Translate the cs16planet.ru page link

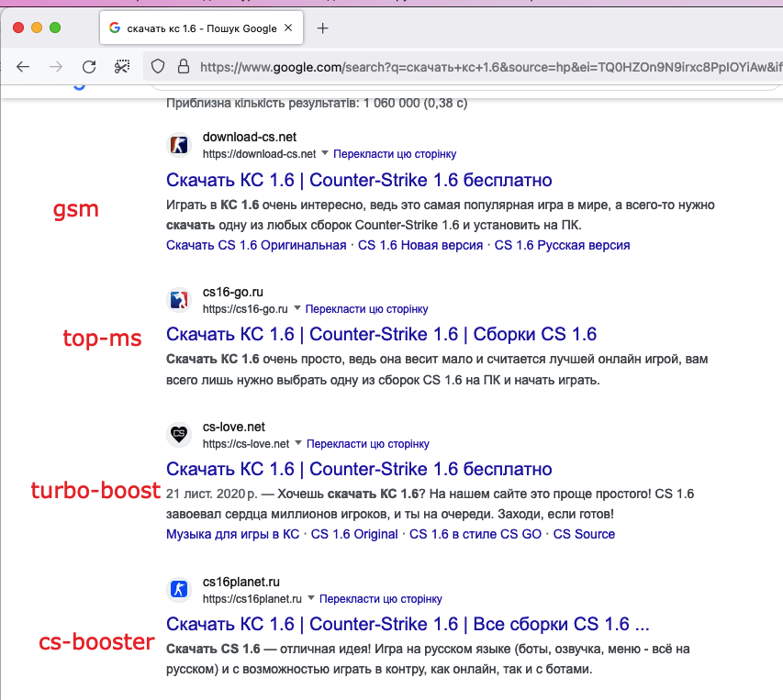coord(381,599)
